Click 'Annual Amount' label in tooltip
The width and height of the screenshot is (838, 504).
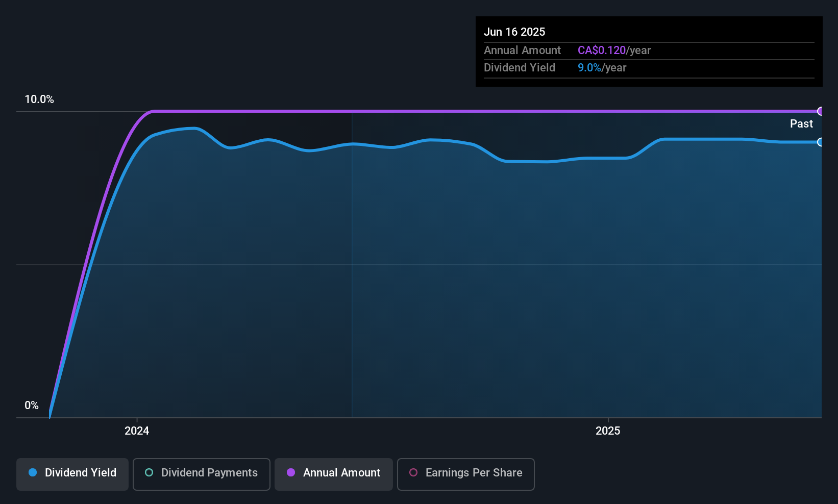click(522, 50)
